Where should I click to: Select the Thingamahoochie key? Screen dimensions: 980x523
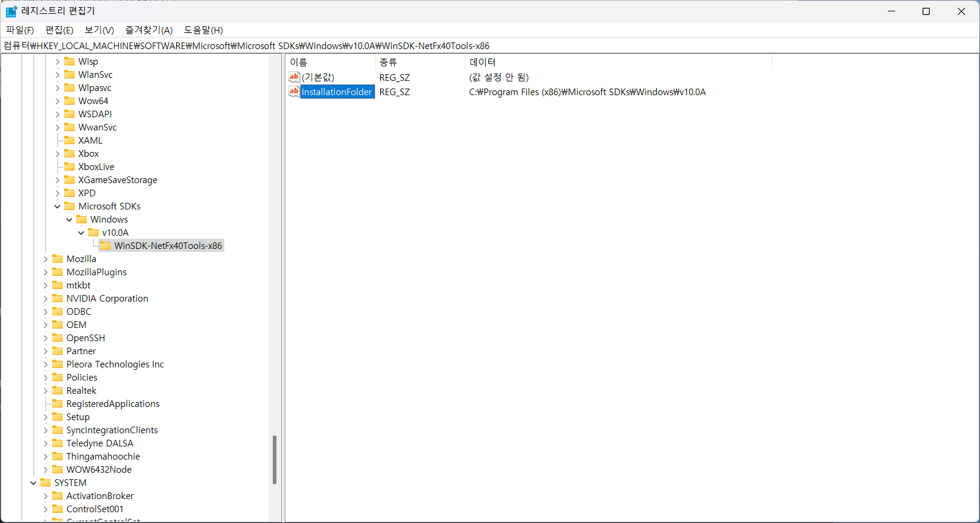click(103, 456)
